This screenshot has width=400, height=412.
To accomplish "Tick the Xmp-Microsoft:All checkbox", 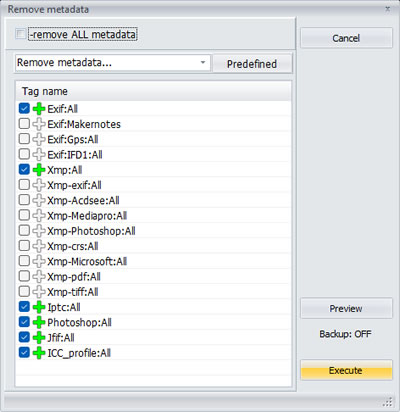I will coord(24,261).
